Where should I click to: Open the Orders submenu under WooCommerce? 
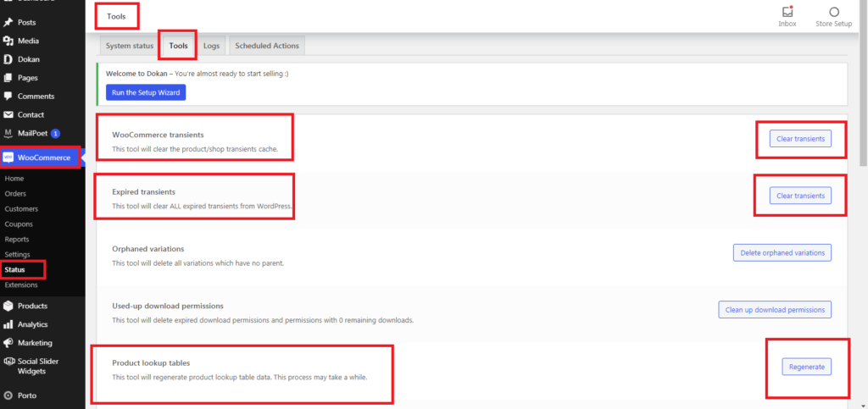pos(15,194)
